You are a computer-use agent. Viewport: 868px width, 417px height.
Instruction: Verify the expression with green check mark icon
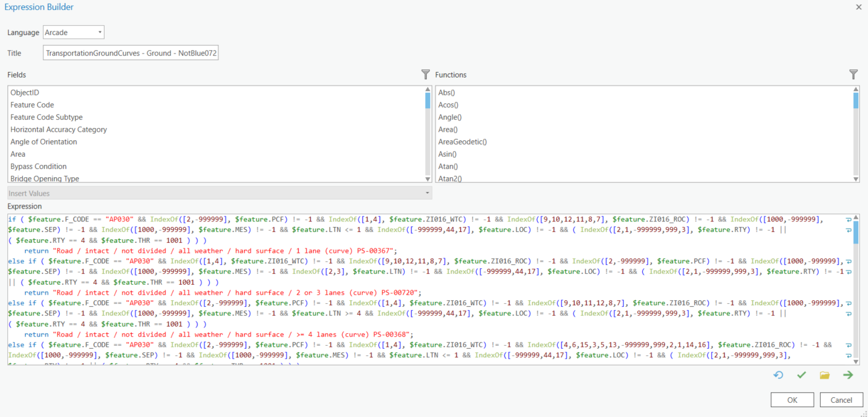coord(801,375)
